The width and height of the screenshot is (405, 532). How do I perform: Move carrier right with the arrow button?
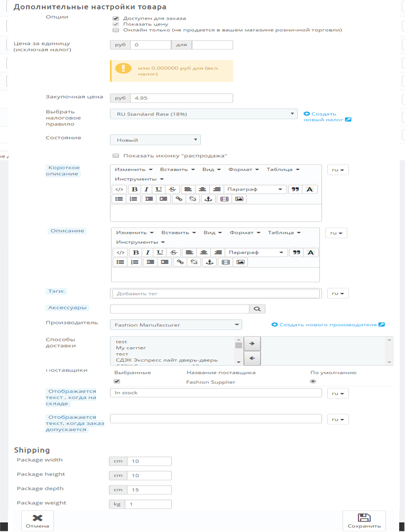point(252,344)
